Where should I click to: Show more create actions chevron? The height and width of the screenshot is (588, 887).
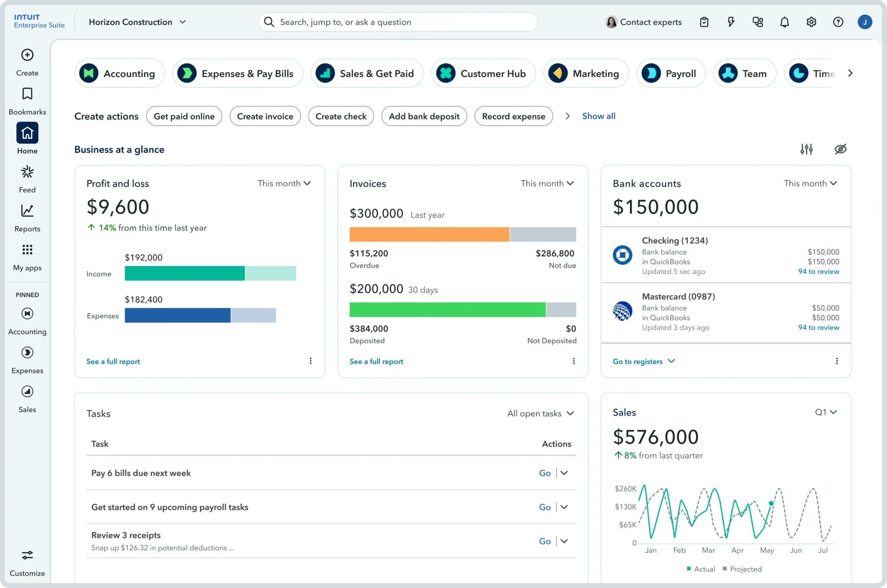(568, 116)
